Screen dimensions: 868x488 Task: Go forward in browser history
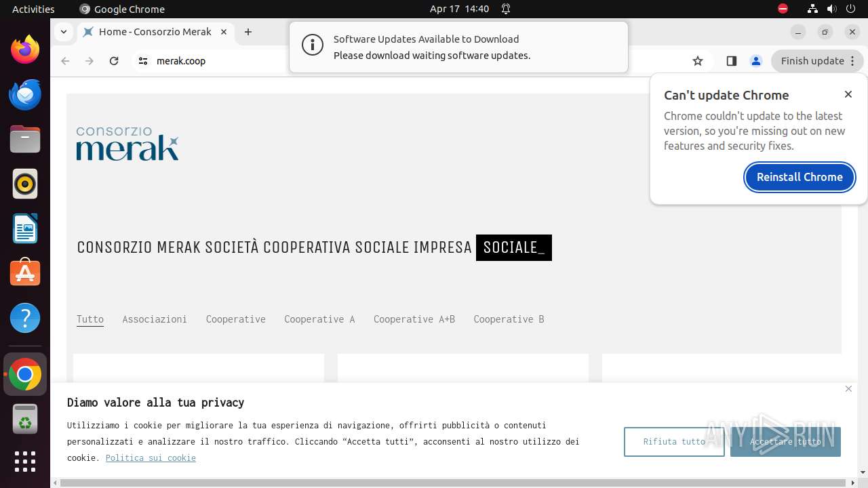tap(90, 61)
